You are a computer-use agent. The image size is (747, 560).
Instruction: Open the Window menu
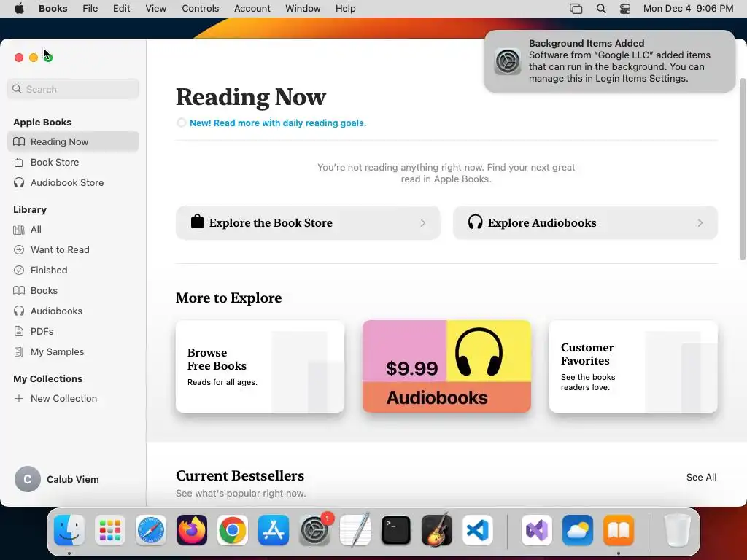click(303, 9)
